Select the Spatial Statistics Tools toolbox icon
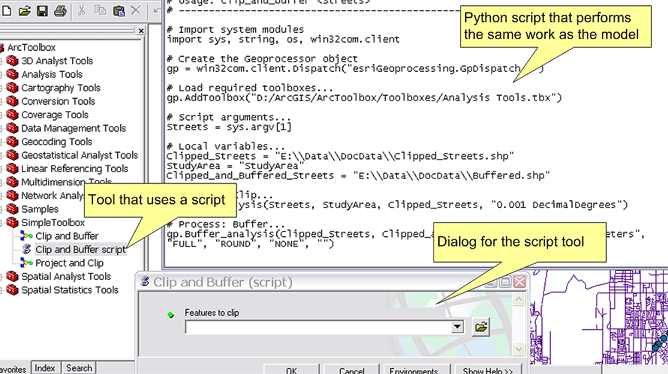Image resolution: width=668 pixels, height=374 pixels. point(12,290)
